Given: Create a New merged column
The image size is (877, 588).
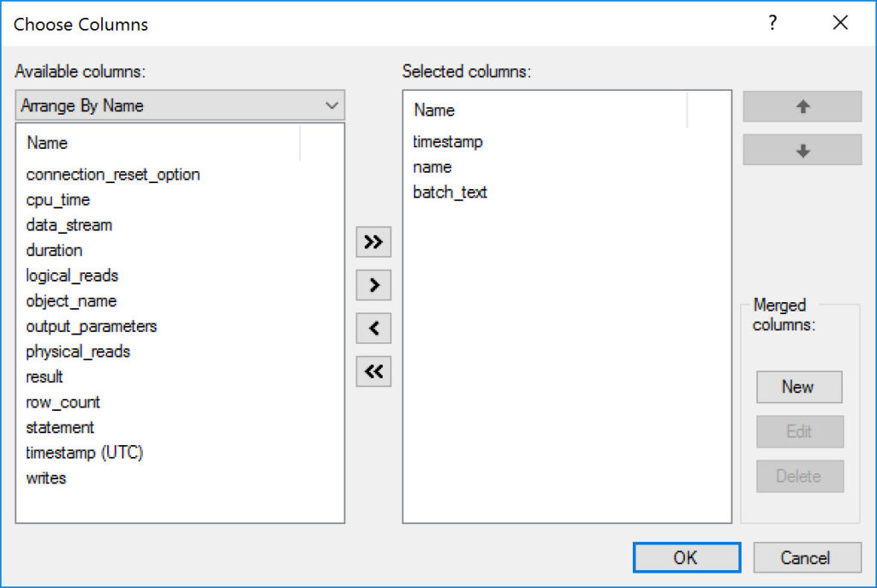Looking at the screenshot, I should [799, 387].
